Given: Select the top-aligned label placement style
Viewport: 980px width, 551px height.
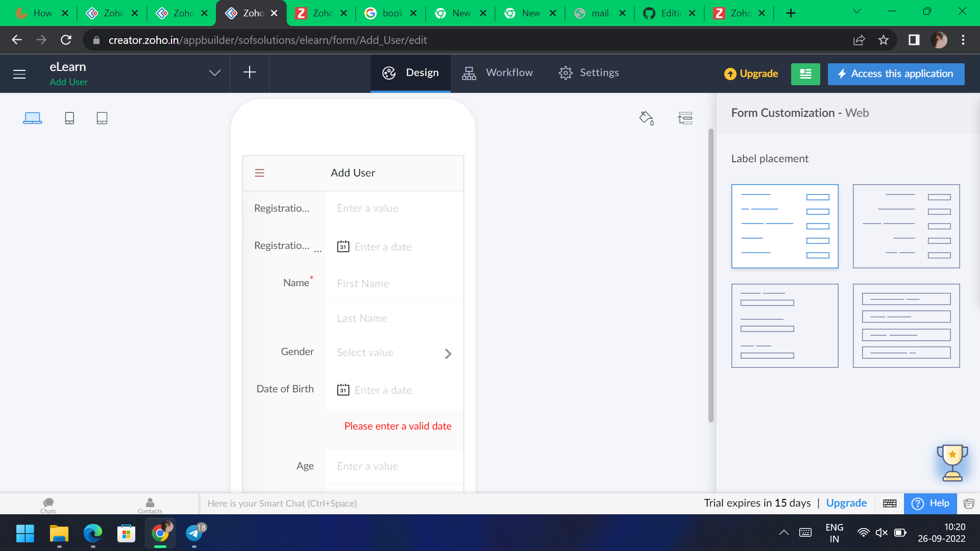Looking at the screenshot, I should [x=785, y=325].
